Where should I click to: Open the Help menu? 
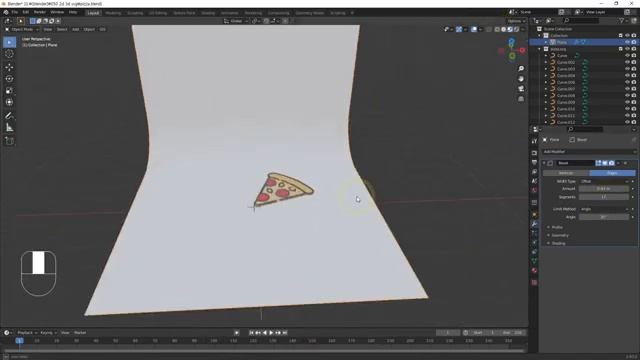click(73, 12)
